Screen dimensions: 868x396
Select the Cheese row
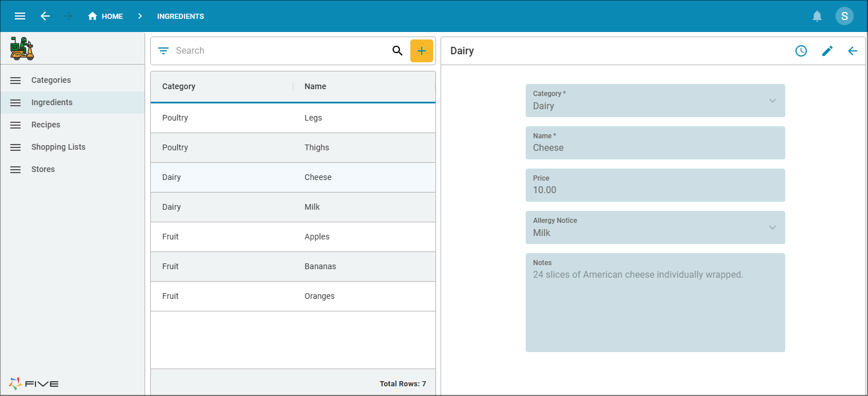[293, 178]
